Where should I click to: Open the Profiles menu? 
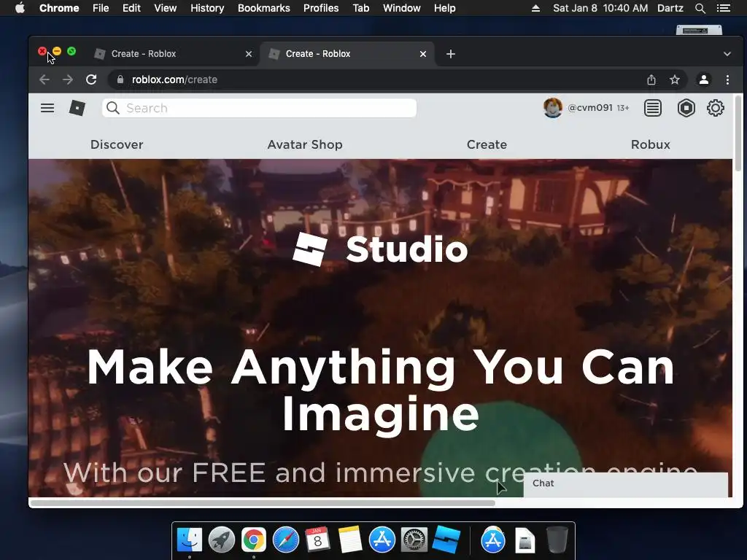pyautogui.click(x=321, y=8)
